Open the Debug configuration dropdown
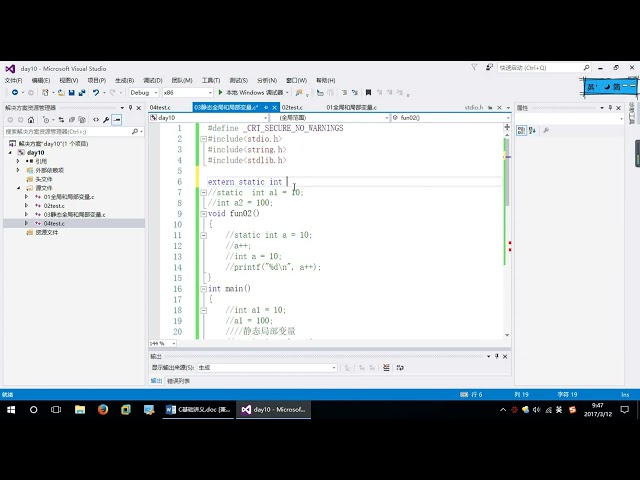The height and width of the screenshot is (480, 640). click(x=144, y=93)
